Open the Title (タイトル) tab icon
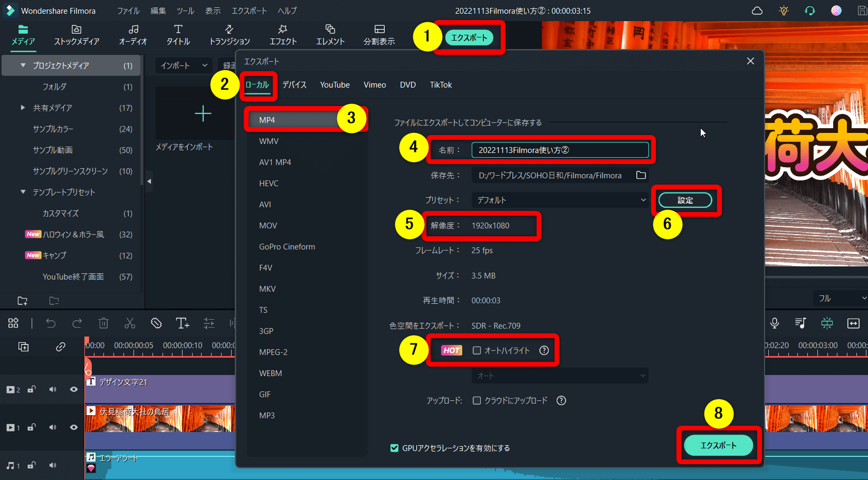The height and width of the screenshot is (480, 868). [x=178, y=30]
